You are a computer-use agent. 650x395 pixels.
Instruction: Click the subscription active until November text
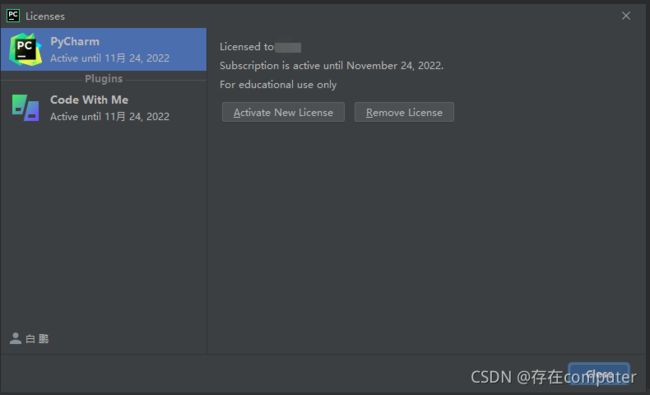[x=331, y=66]
